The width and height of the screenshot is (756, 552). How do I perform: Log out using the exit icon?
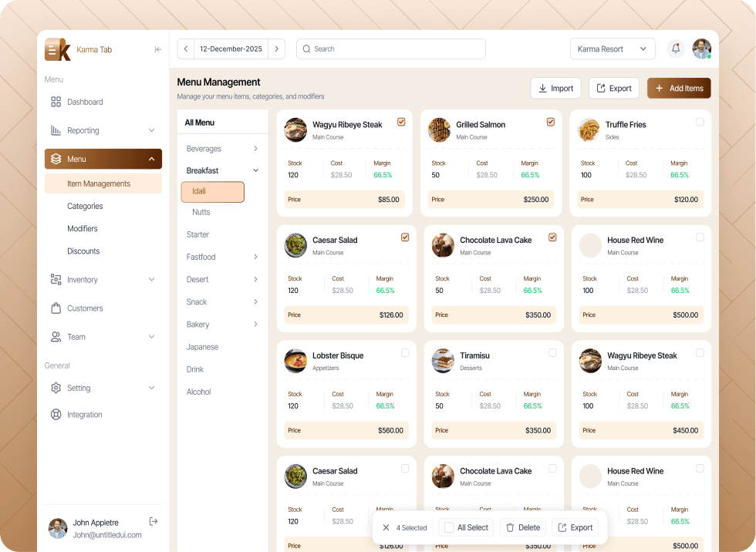pyautogui.click(x=154, y=522)
